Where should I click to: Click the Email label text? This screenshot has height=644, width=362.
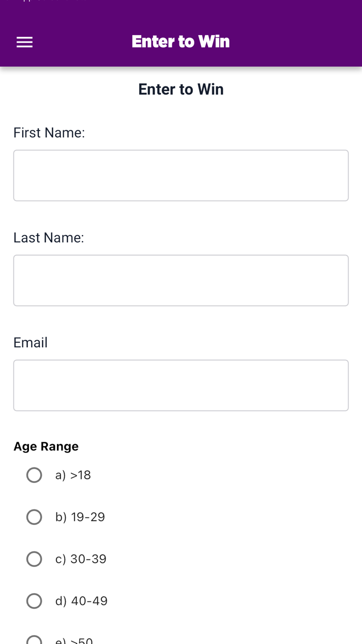coord(31,343)
